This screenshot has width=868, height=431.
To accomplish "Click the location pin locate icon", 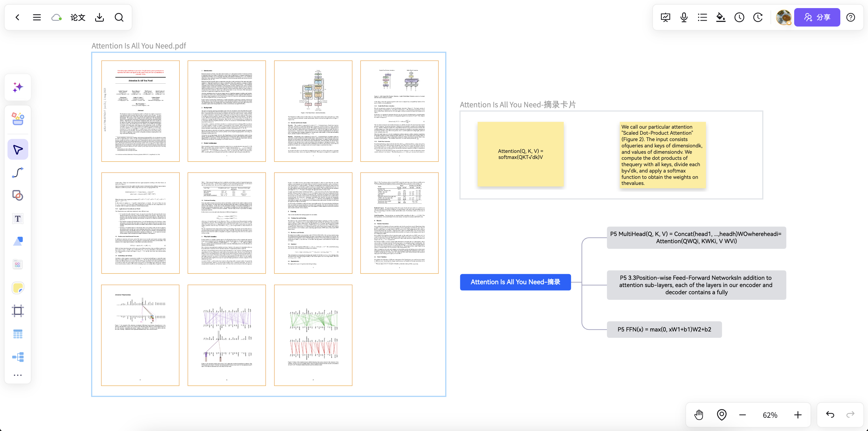I will click(722, 415).
